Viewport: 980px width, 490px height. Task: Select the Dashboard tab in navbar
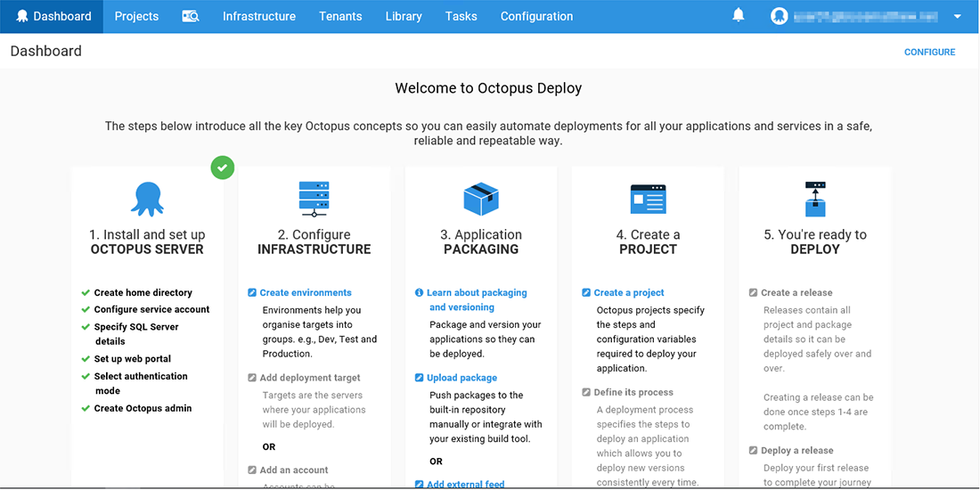coord(52,16)
